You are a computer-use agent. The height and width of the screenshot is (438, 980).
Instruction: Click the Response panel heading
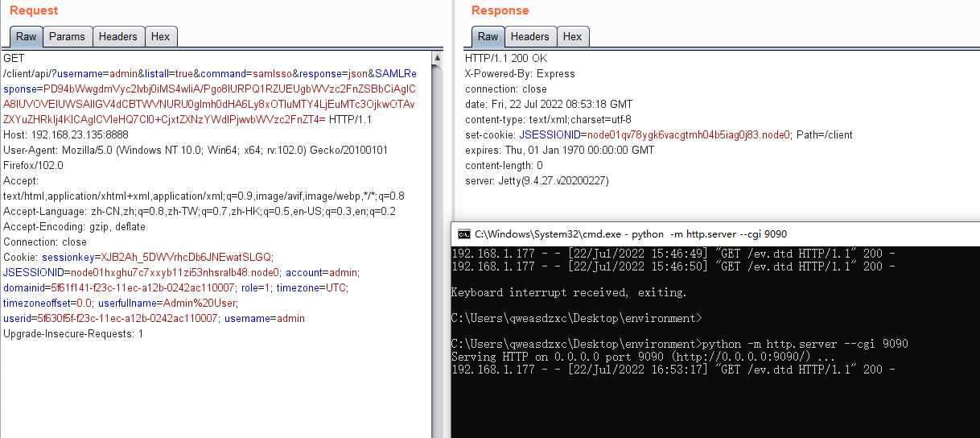click(x=500, y=10)
